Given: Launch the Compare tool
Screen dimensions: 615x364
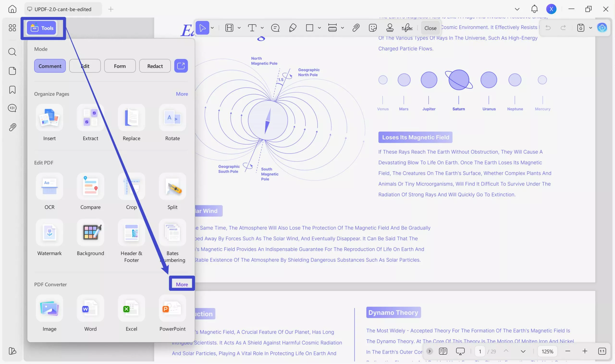Looking at the screenshot, I should click(x=91, y=191).
